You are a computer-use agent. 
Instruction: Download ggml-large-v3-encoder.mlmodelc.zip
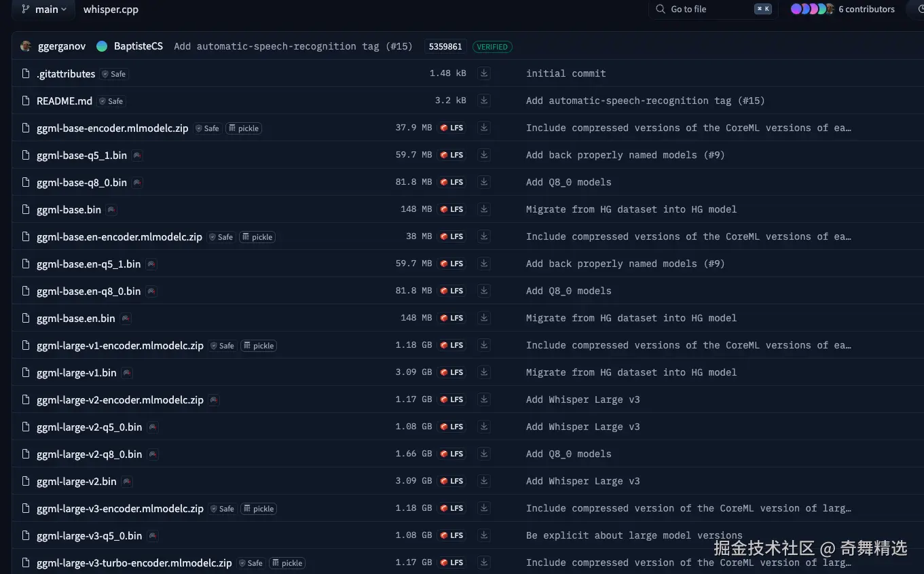coord(484,508)
